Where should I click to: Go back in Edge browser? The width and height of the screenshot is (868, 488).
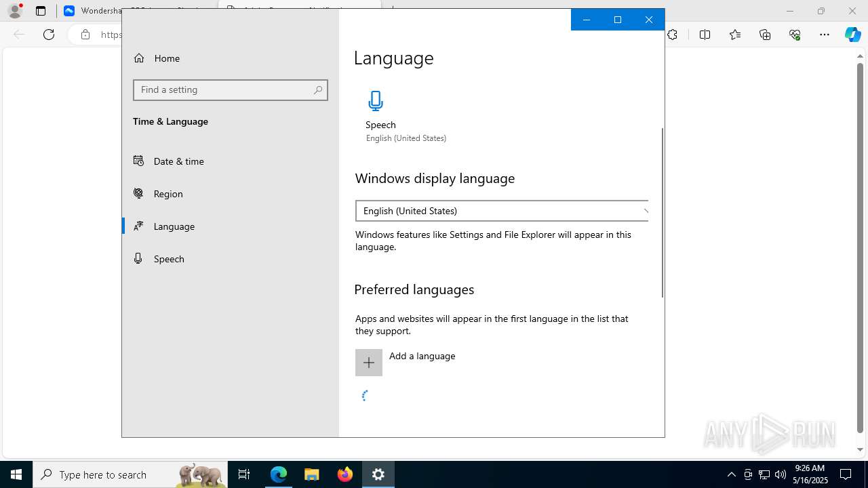[19, 35]
